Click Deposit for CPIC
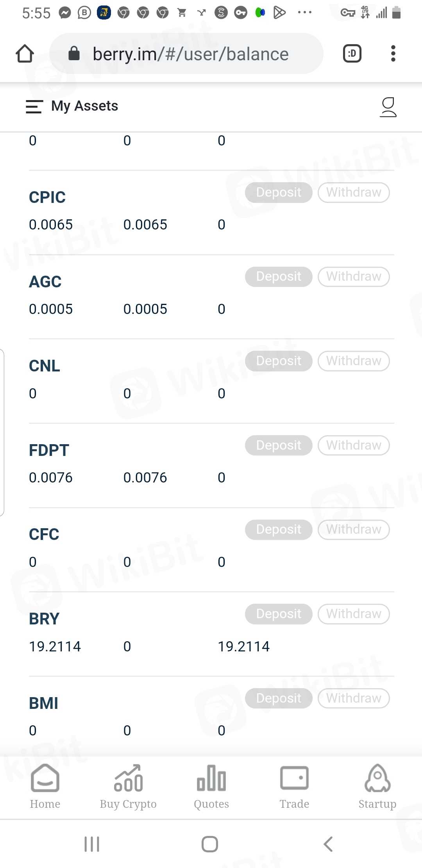The image size is (422, 868). [279, 192]
